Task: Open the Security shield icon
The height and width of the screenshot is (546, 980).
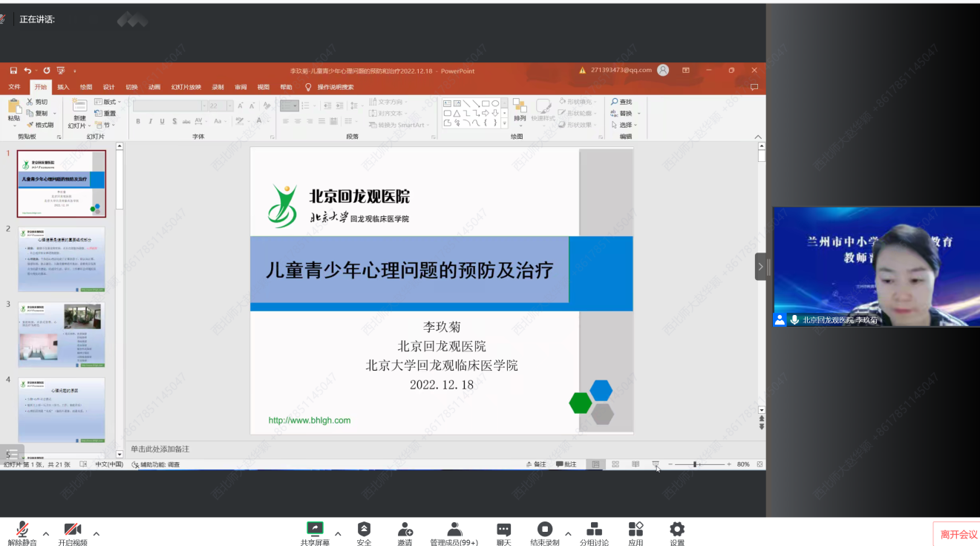Action: [x=364, y=529]
